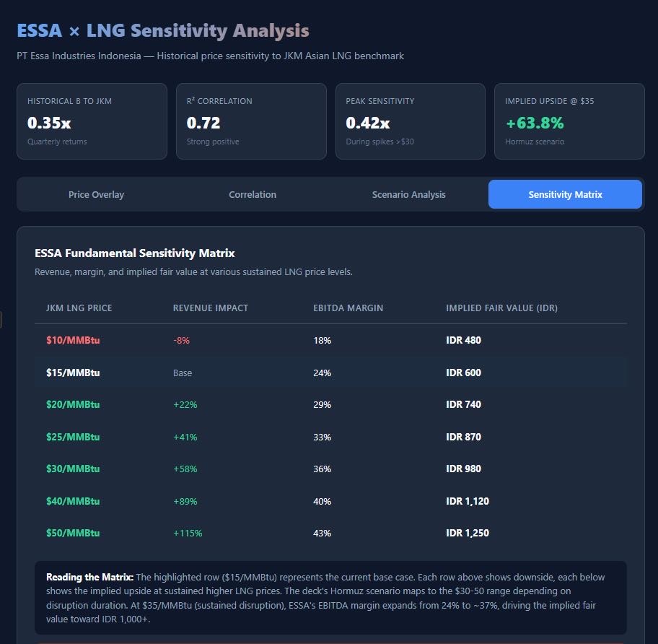
Task: Click the 18% EBITDA margin cell
Action: 323,341
